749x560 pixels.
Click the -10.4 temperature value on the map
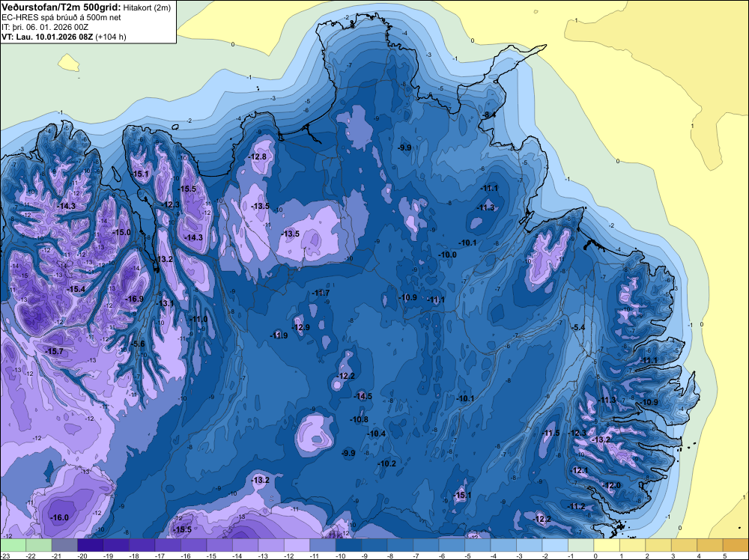pyautogui.click(x=377, y=433)
